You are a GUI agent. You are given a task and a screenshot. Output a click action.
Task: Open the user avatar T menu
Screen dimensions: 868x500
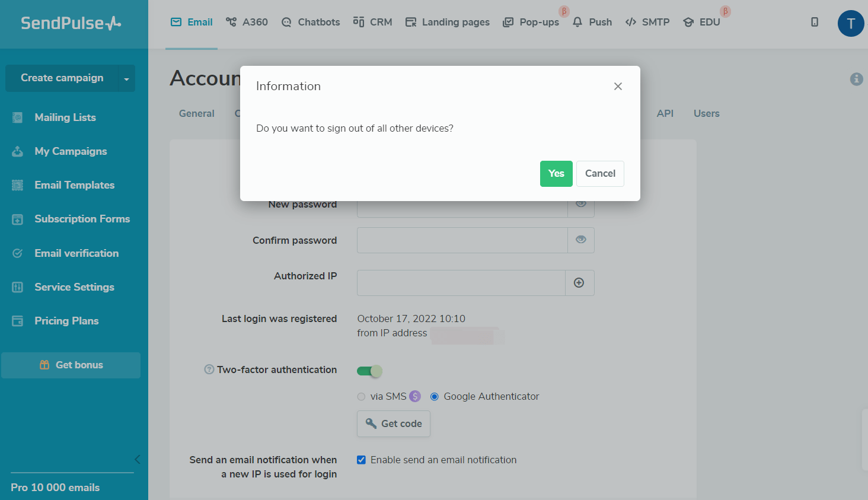[x=850, y=24]
